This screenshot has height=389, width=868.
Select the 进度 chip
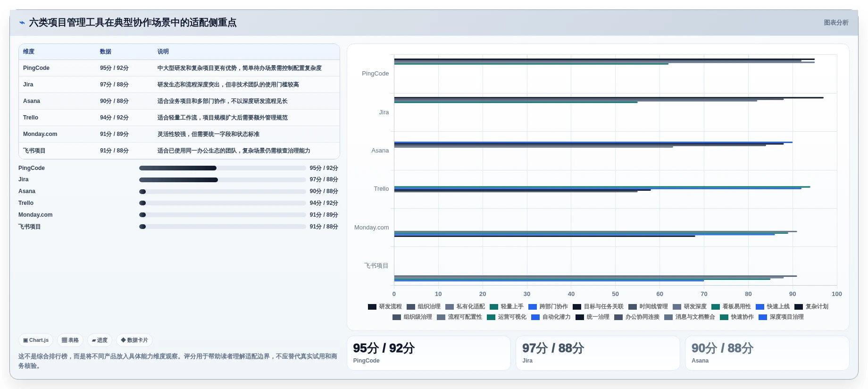click(100, 340)
